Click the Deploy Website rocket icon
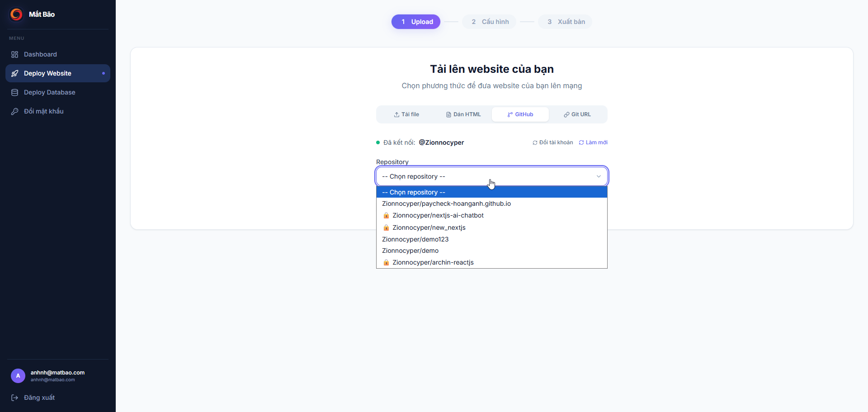 click(x=14, y=73)
